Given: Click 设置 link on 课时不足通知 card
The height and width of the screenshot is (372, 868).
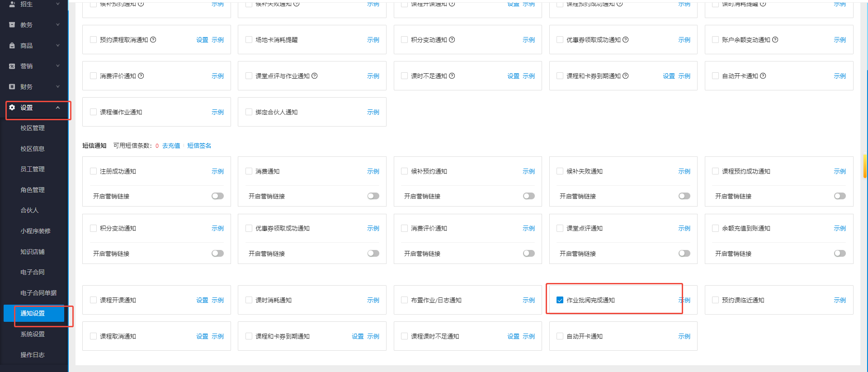Looking at the screenshot, I should 513,76.
